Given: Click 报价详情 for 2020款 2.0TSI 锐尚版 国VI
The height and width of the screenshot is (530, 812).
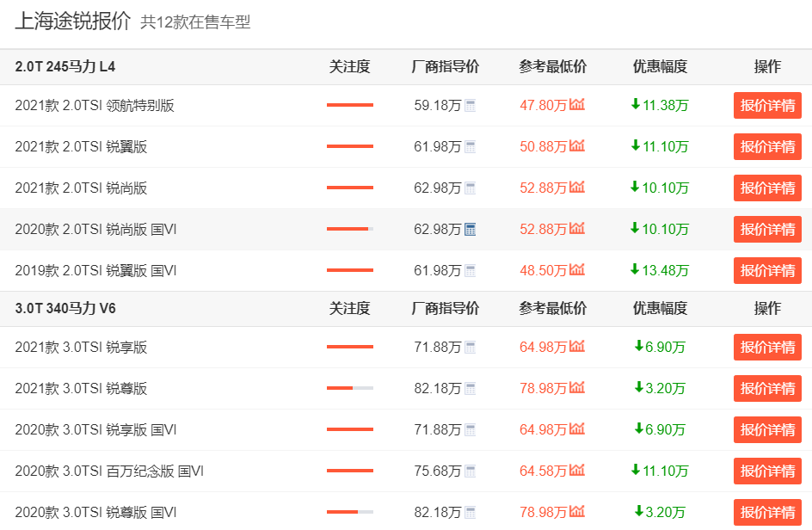Looking at the screenshot, I should pyautogui.click(x=767, y=229).
